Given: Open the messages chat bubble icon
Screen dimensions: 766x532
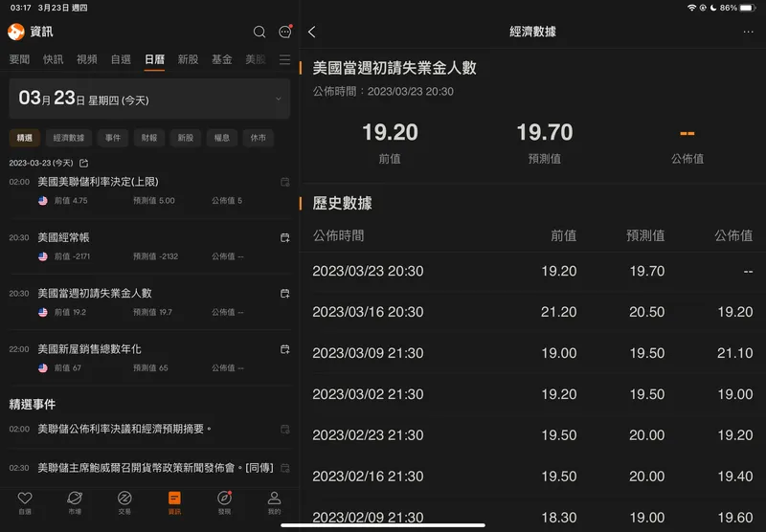Looking at the screenshot, I should tap(284, 33).
